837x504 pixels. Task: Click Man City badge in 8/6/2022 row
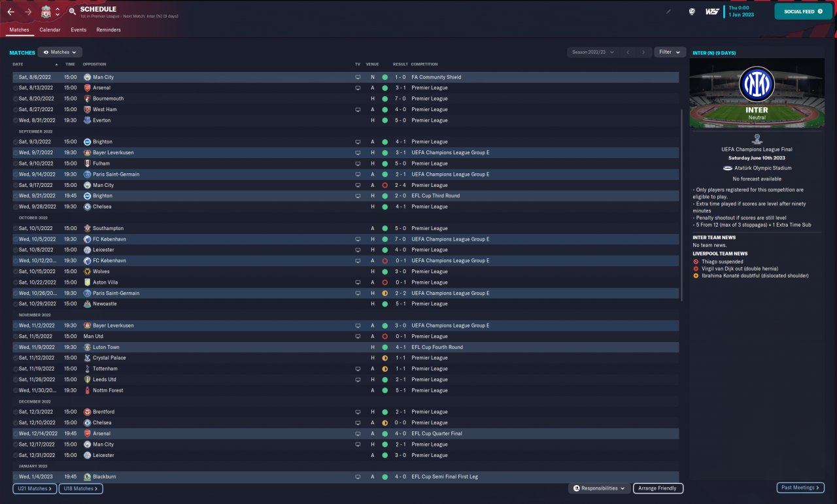click(x=87, y=77)
